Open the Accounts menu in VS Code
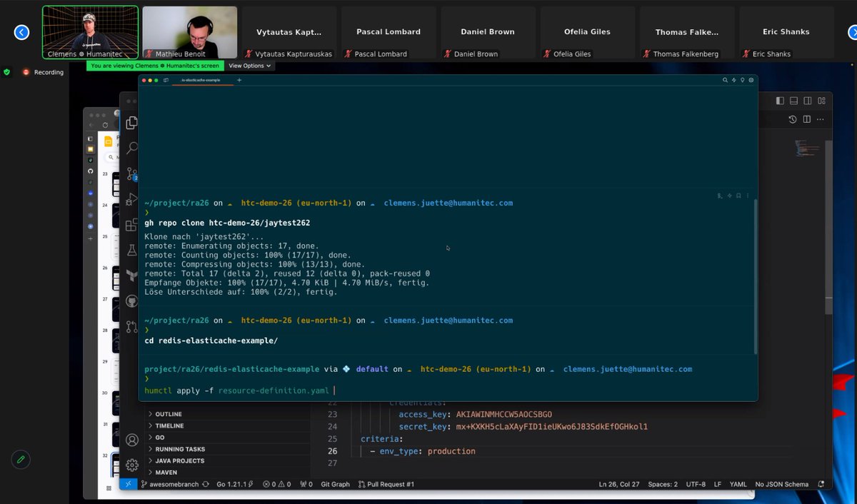The image size is (857, 504). [131, 440]
